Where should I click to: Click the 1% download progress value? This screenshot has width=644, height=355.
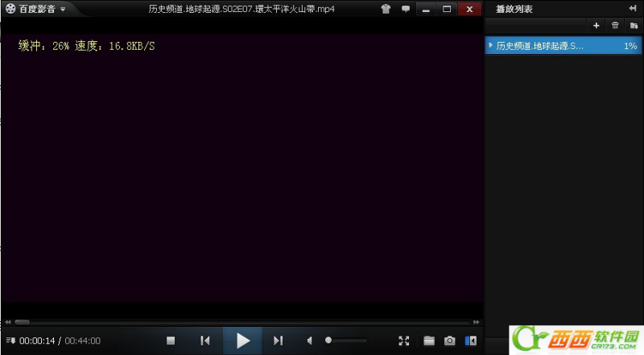pos(630,46)
